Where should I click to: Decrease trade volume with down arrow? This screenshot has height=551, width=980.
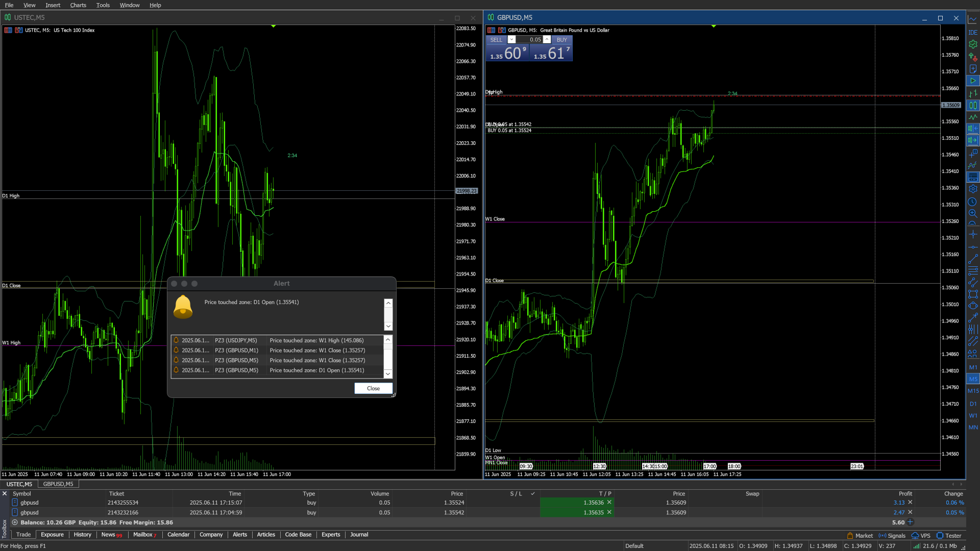coord(511,39)
